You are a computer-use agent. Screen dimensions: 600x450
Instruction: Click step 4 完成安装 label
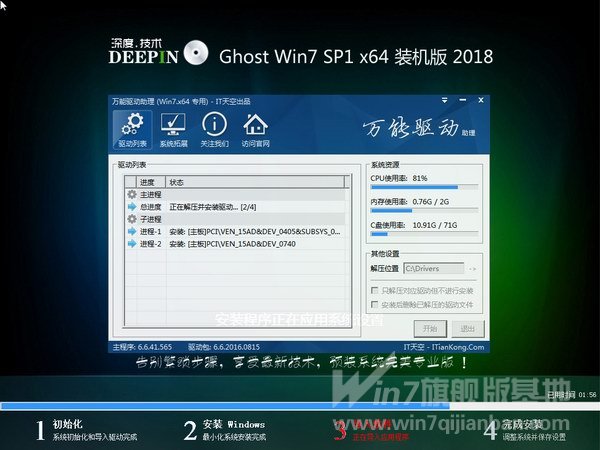[x=522, y=424]
